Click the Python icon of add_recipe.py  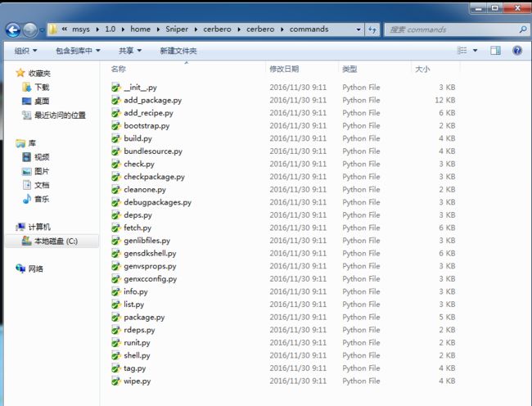coord(116,113)
